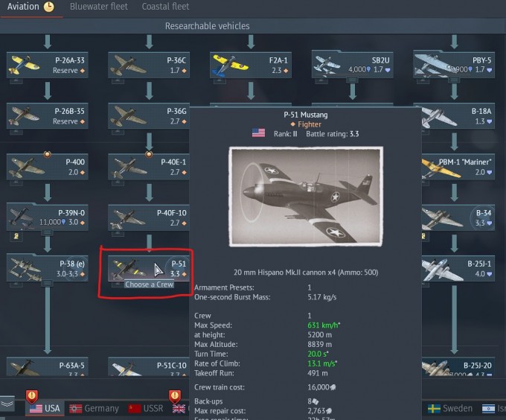Select USSR nation tab
This screenshot has height=420, width=506.
point(146,408)
